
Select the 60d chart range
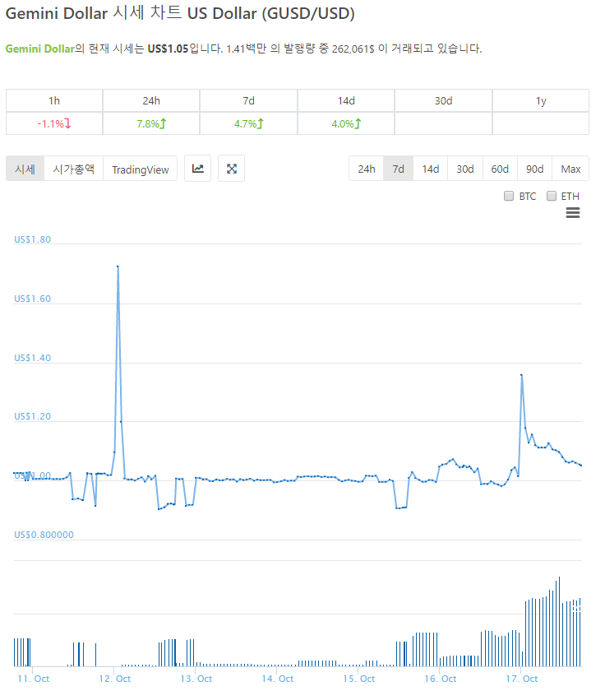500,169
